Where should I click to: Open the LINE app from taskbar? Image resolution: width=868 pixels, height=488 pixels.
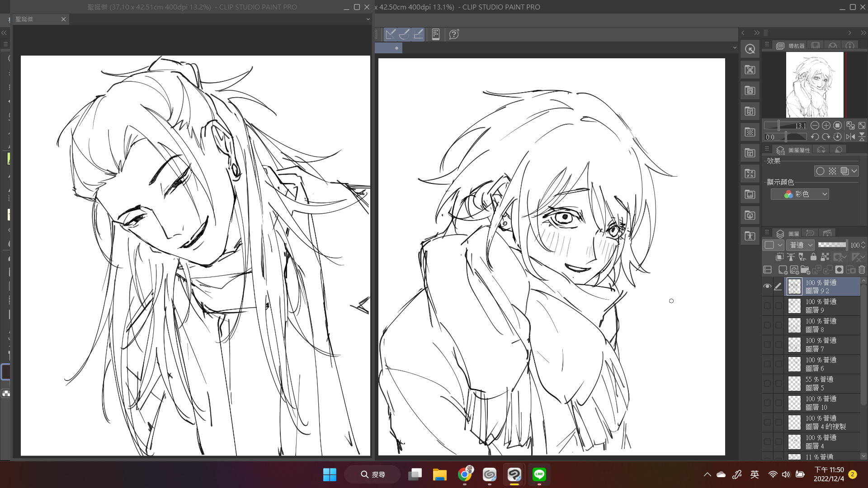coord(539,474)
